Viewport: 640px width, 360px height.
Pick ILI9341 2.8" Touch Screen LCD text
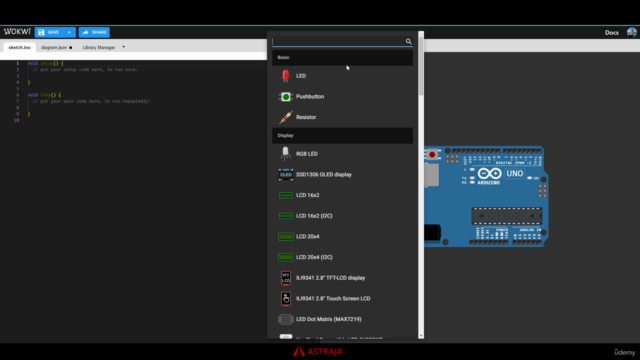pyautogui.click(x=333, y=298)
